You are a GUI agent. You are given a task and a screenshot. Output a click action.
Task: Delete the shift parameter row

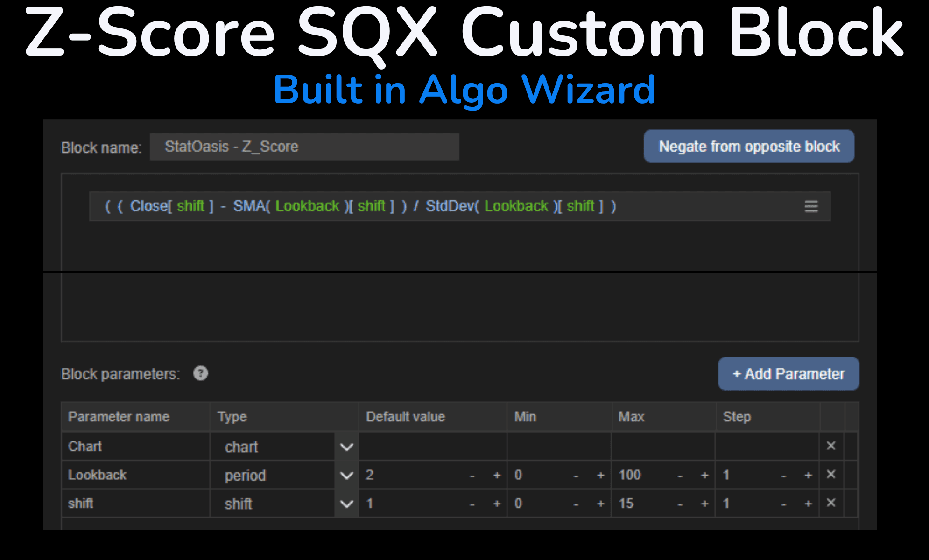pos(831,503)
